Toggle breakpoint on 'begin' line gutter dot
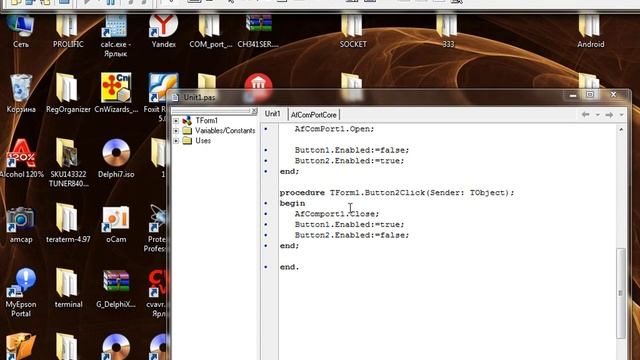The height and width of the screenshot is (360, 640). tap(266, 203)
